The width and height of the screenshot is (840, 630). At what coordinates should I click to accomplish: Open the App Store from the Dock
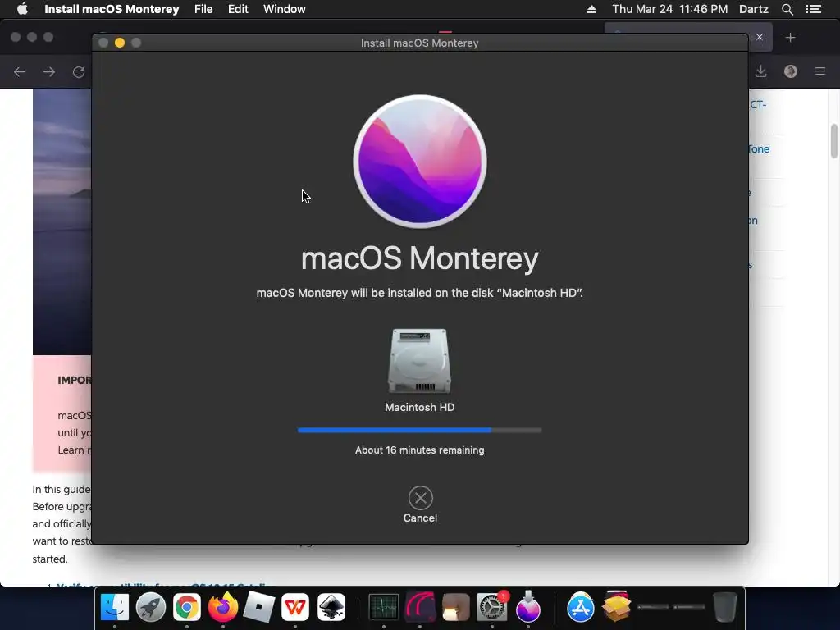[x=581, y=607]
